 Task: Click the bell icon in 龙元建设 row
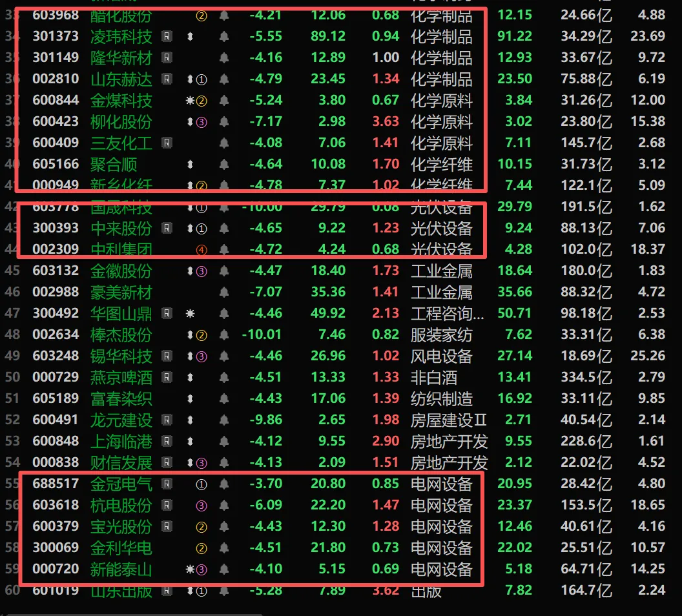(x=224, y=420)
